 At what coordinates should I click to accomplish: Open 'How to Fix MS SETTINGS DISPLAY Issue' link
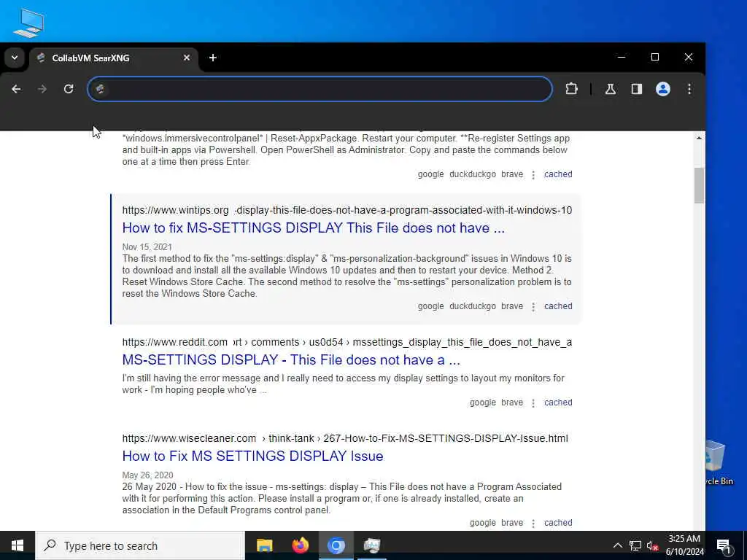click(252, 456)
